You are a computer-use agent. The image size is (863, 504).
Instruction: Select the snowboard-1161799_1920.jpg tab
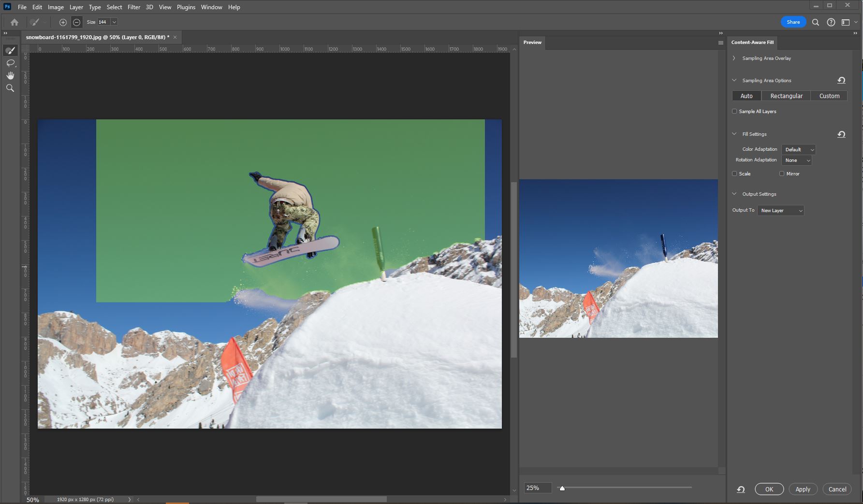point(97,37)
